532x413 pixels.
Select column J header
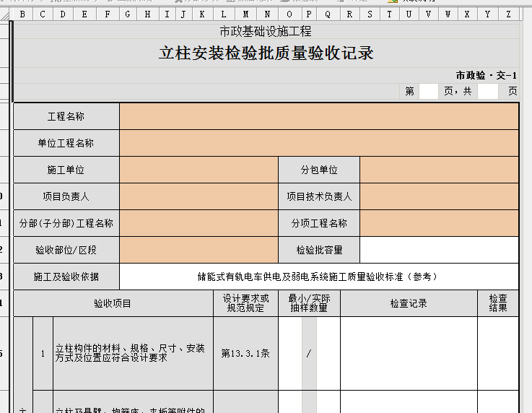click(x=183, y=14)
